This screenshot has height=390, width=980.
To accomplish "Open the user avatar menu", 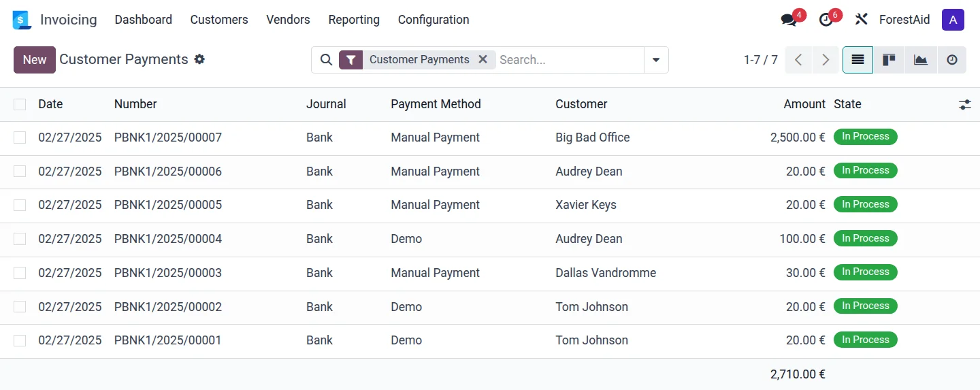I will pos(953,20).
